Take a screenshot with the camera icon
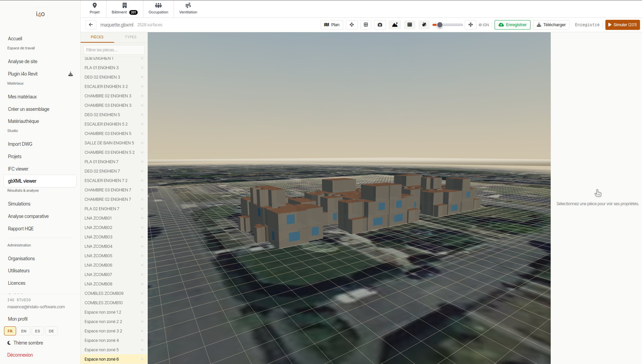This screenshot has height=364, width=642. [380, 25]
